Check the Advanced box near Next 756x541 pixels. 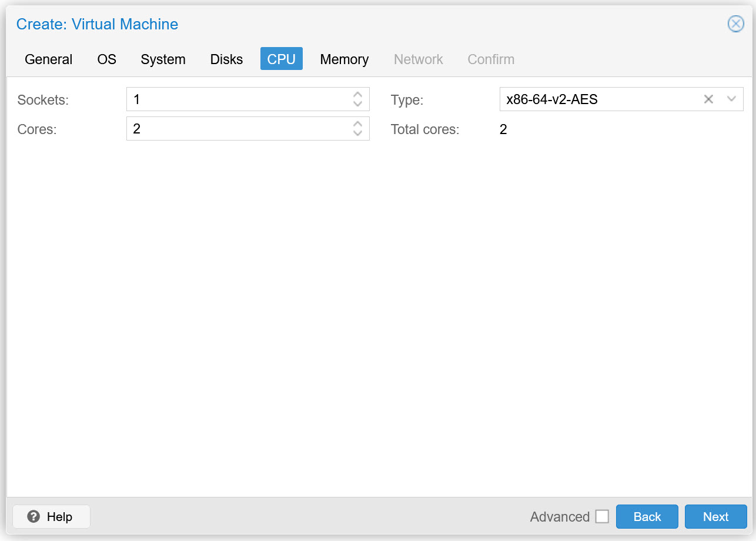click(x=602, y=516)
